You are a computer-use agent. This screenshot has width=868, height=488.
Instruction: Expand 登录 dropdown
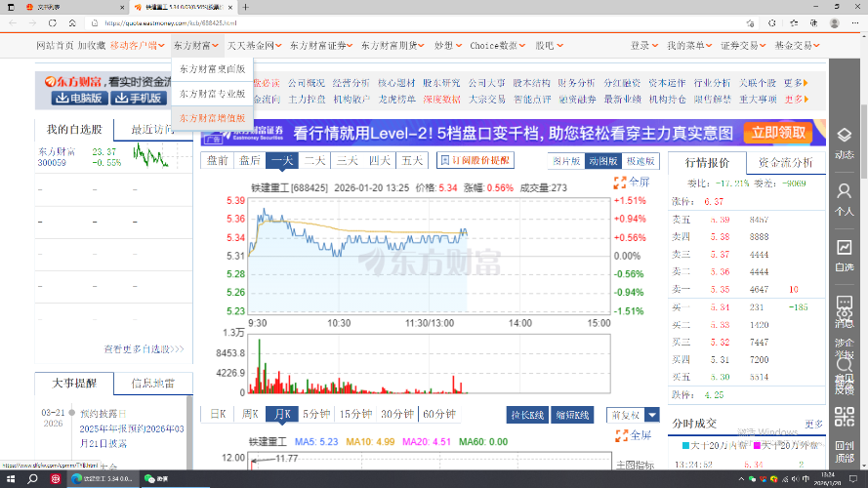pyautogui.click(x=643, y=45)
